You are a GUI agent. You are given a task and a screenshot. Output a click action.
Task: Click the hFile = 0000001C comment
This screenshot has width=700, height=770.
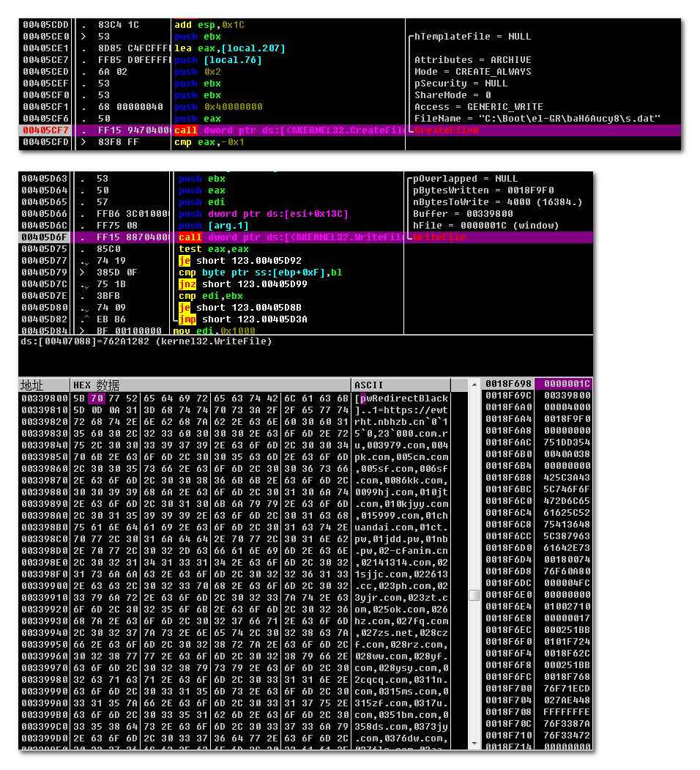(x=485, y=226)
